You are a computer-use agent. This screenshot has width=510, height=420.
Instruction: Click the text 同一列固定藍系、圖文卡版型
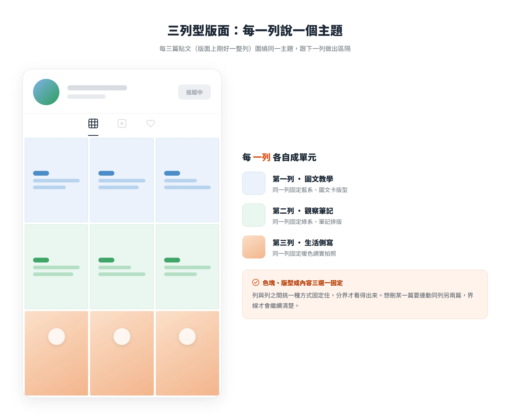click(x=310, y=190)
